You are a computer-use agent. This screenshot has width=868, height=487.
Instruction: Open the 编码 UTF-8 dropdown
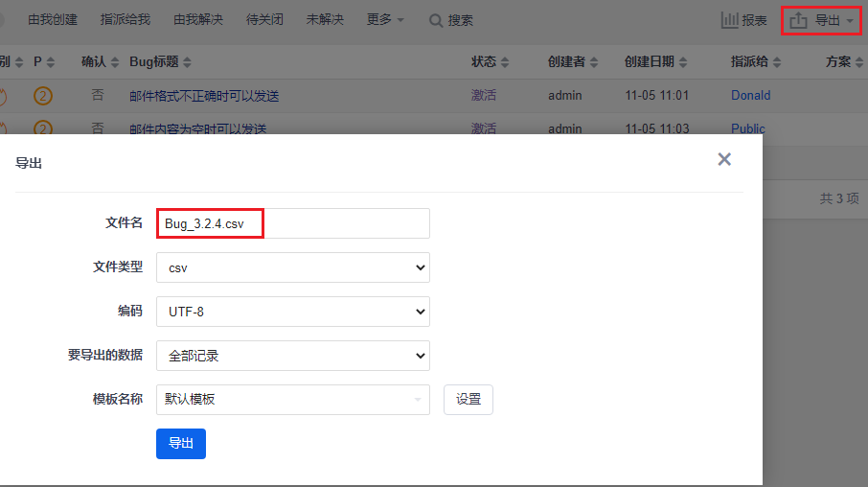click(293, 312)
